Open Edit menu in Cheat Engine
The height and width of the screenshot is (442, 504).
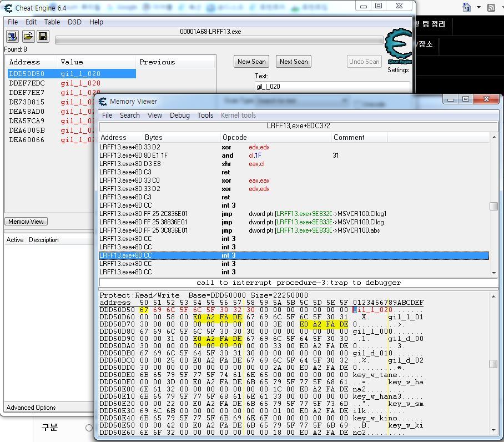tap(31, 22)
